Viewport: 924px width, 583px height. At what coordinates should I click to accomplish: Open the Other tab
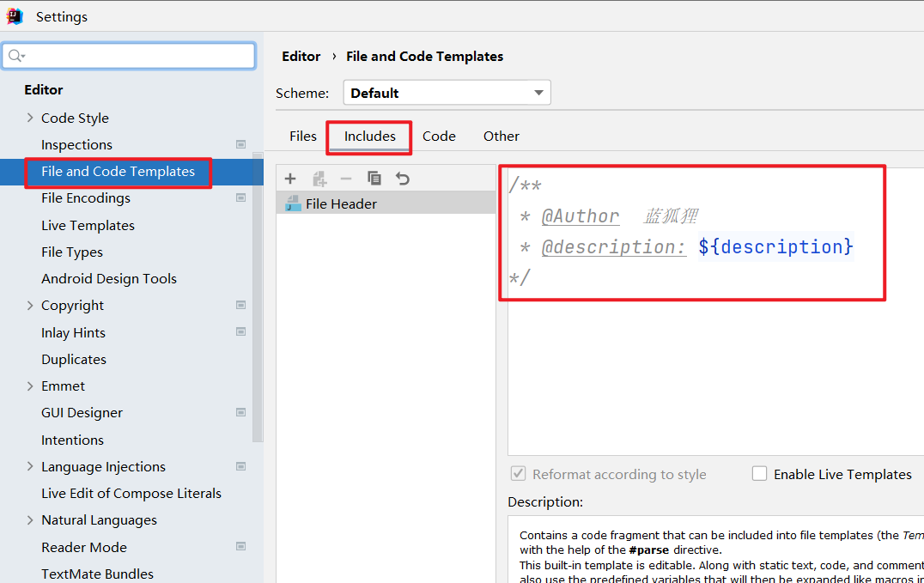coord(501,136)
